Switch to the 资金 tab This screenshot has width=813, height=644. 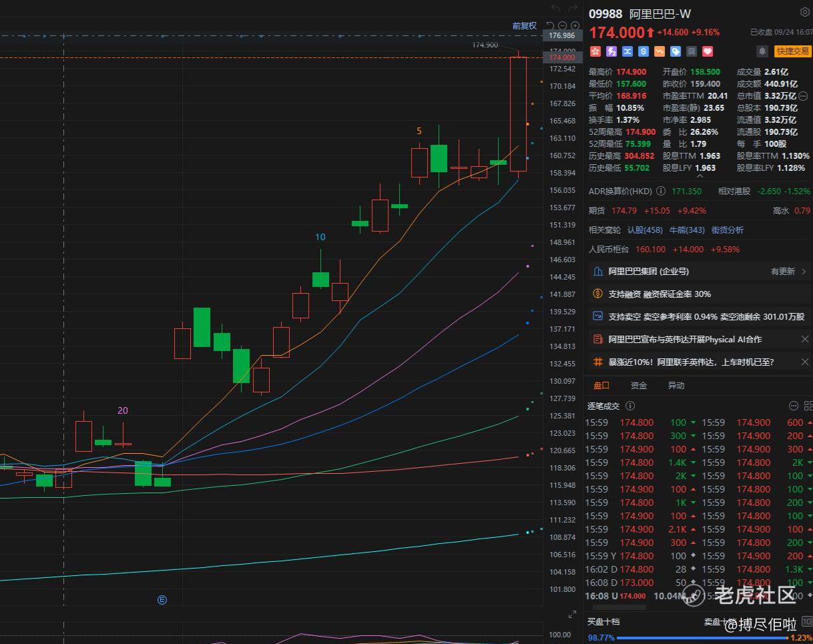click(639, 386)
